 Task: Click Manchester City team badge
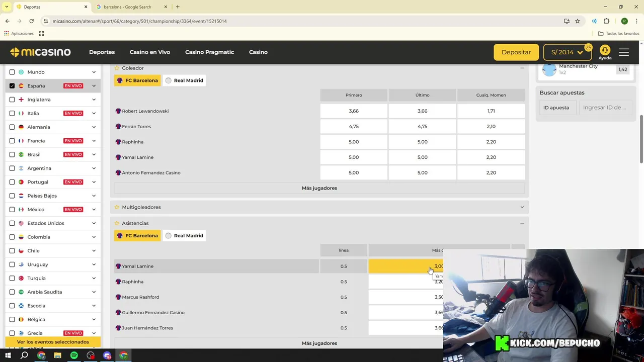549,69
